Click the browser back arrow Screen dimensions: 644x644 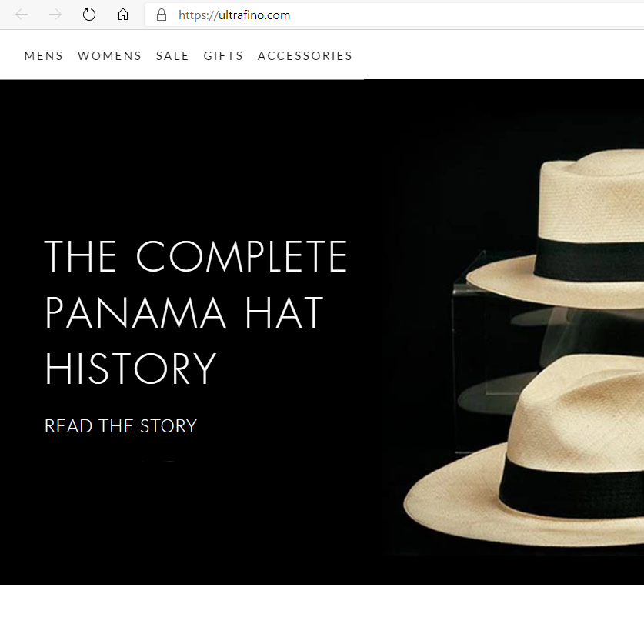click(x=22, y=15)
